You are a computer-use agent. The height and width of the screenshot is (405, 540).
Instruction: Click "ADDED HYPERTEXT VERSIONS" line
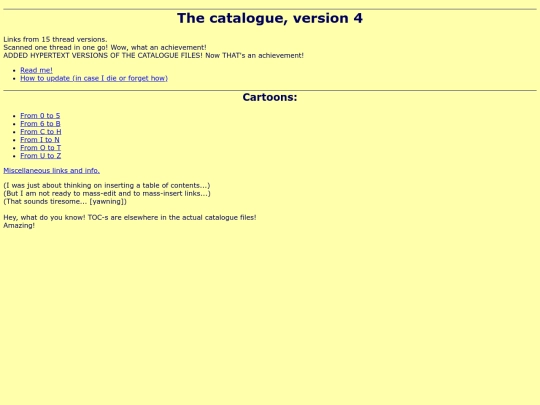(x=153, y=55)
